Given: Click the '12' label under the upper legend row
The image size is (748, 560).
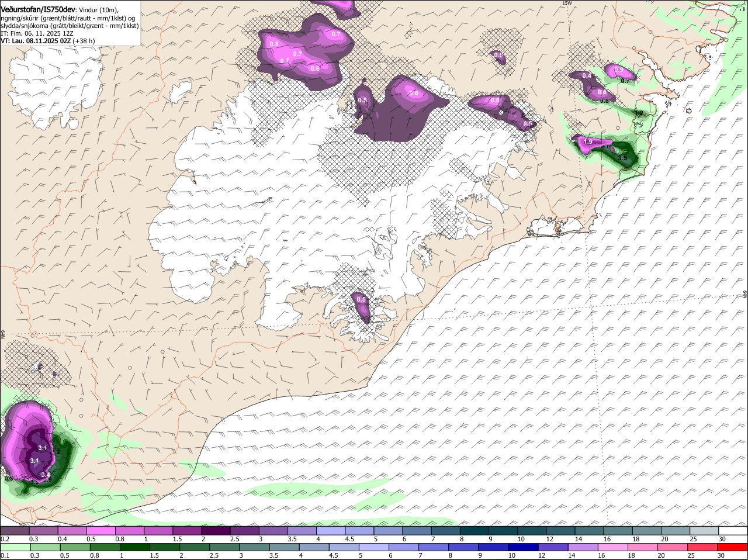Looking at the screenshot, I should coord(550,539).
